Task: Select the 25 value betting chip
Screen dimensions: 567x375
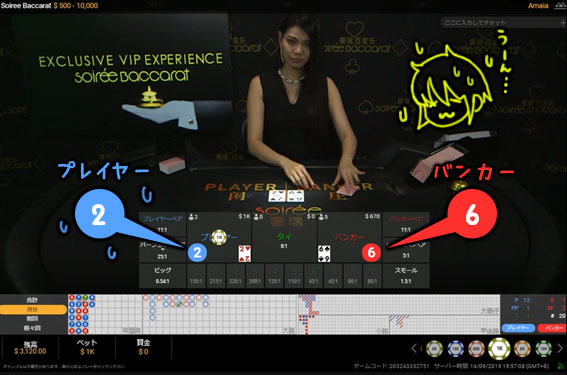Action: click(434, 349)
